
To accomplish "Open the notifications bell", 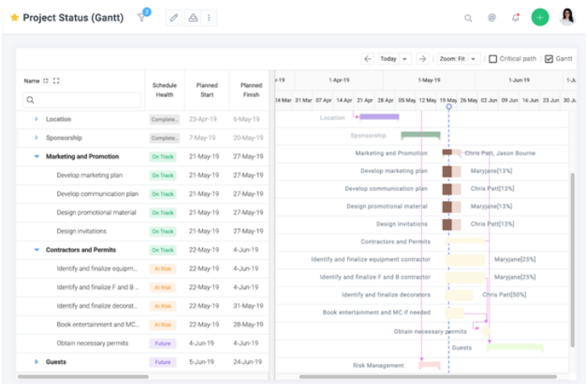I will (516, 18).
